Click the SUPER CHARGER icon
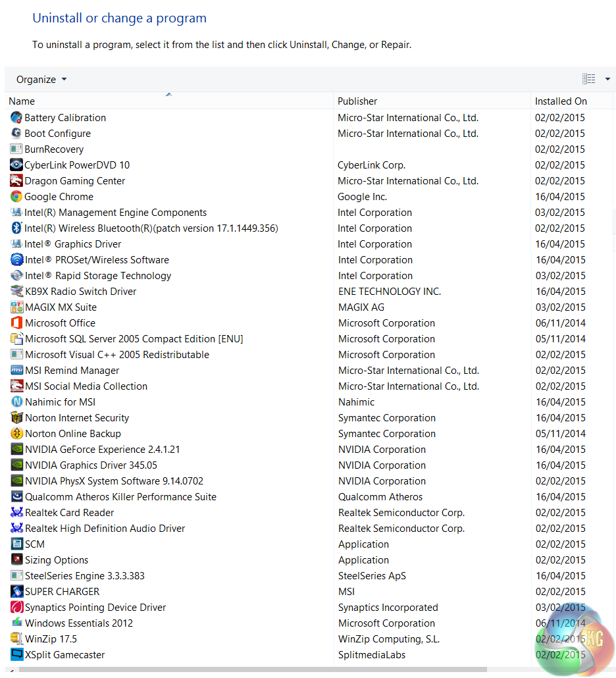The width and height of the screenshot is (616, 678). 17,591
